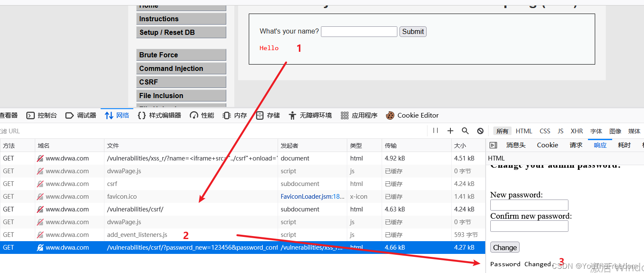
Task: Open the 控制台 console panel
Action: point(42,115)
